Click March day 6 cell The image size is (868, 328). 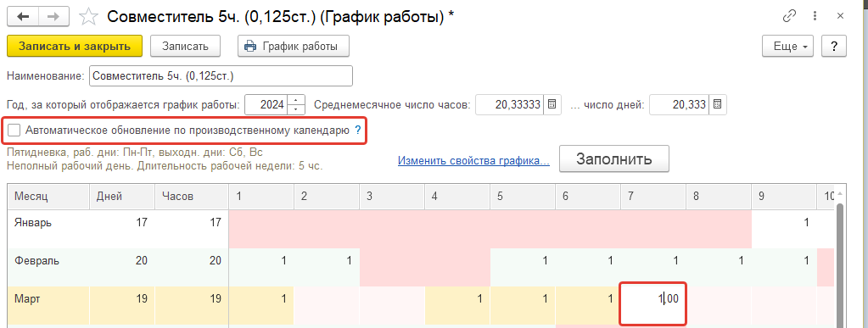coord(588,306)
